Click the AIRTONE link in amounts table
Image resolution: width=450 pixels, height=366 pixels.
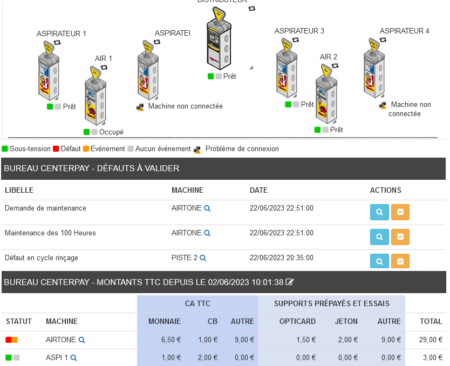pos(61,340)
